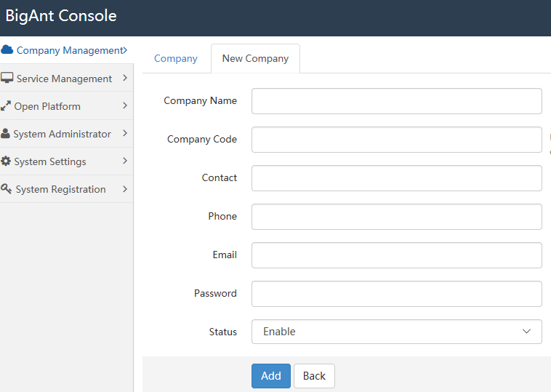Click the arrows icon beside Open Platform
Image resolution: width=551 pixels, height=392 pixels.
tap(6, 106)
